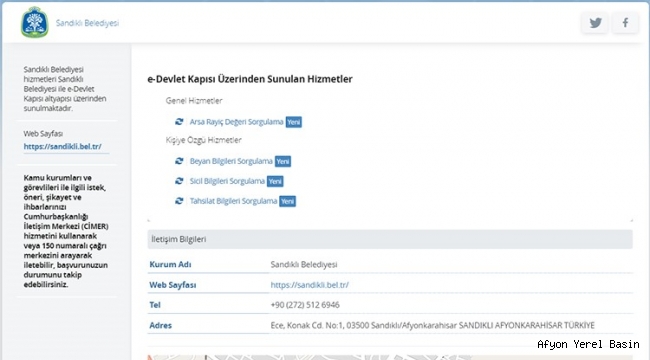
Task: Click refresh icon beside Sicil Bilgileri Sorgulama
Action: click(179, 181)
